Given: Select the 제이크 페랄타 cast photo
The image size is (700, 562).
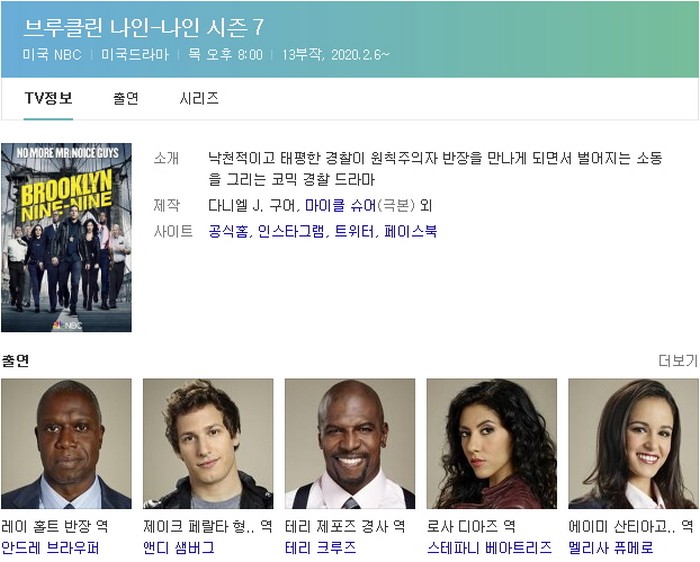Looking at the screenshot, I should [x=208, y=444].
